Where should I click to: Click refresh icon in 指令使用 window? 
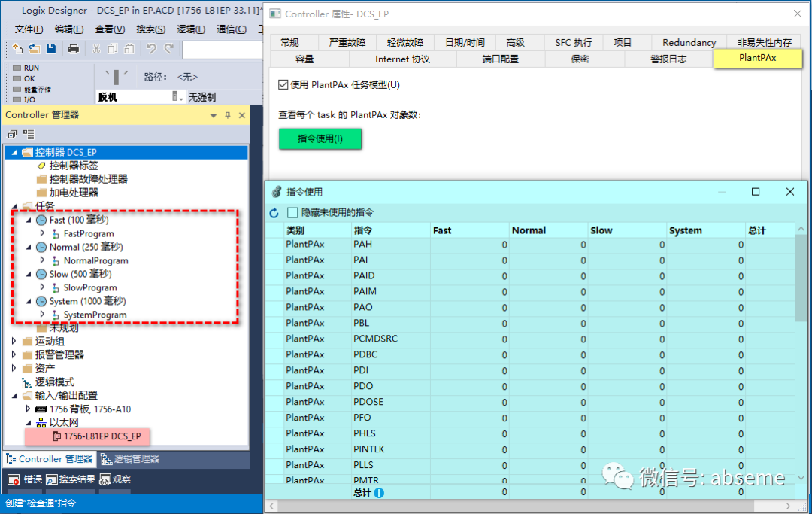(274, 212)
